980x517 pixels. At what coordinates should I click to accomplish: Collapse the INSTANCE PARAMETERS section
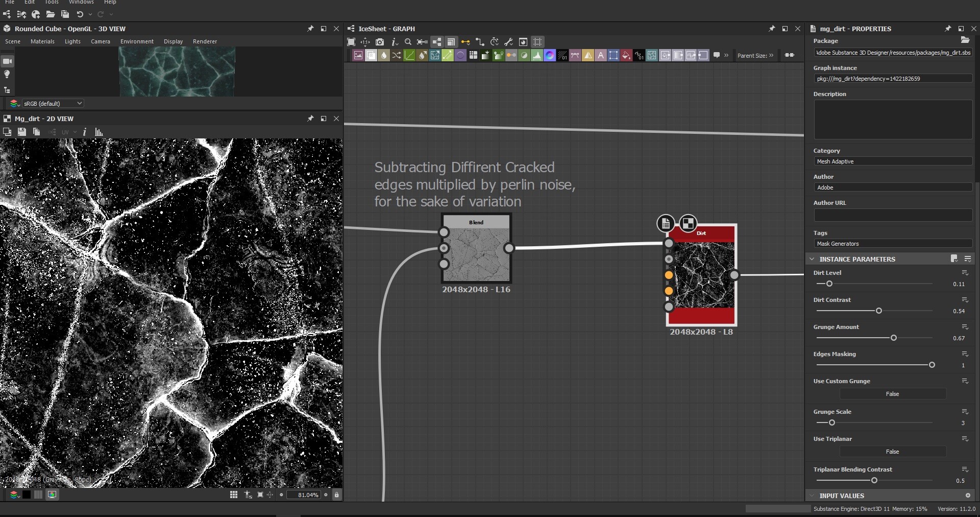pos(812,259)
